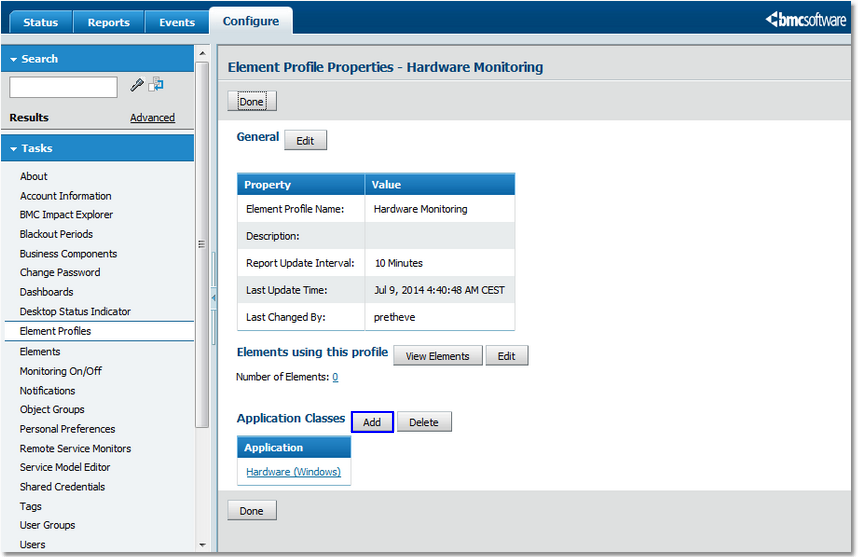Open Business Components task

click(68, 254)
